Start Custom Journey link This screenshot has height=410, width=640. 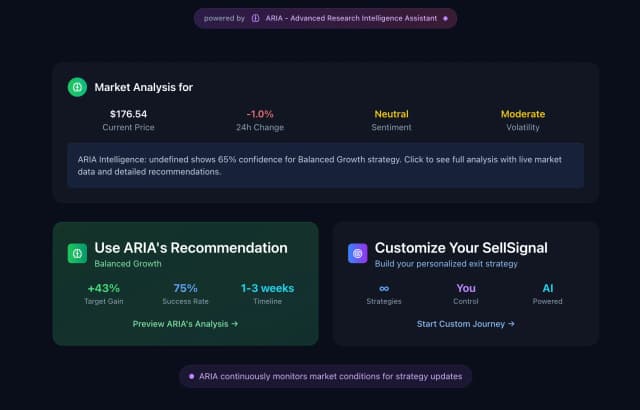(465, 324)
